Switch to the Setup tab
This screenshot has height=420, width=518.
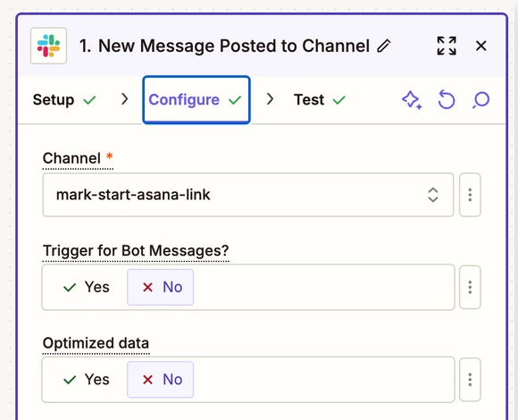click(x=64, y=100)
